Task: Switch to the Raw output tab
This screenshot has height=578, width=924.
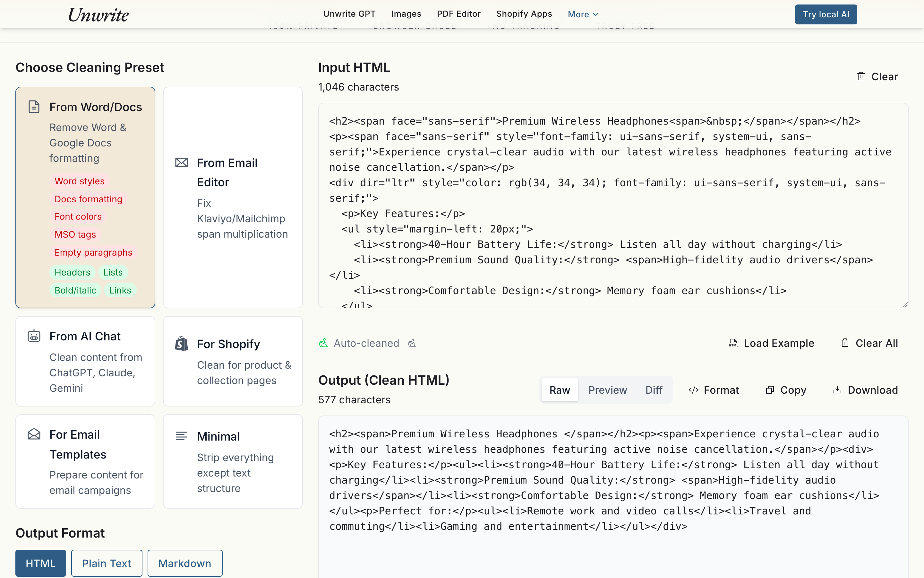Action: coord(559,390)
